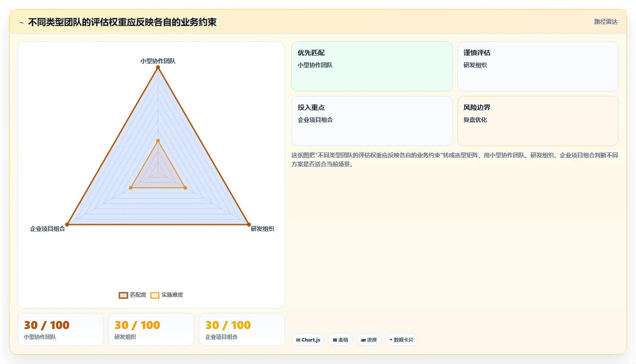Click 研发组织 text in the 谨慎评估 card
The image size is (636, 364).
click(475, 65)
